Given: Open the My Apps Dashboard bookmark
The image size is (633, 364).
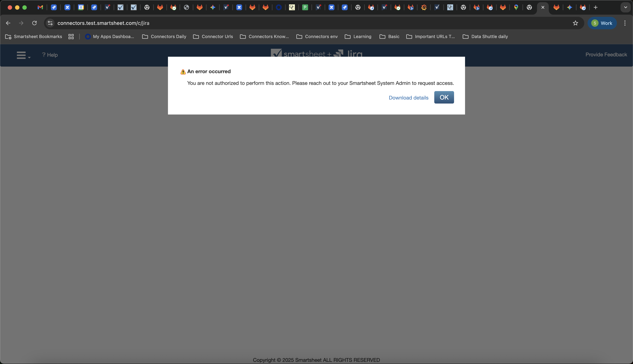Looking at the screenshot, I should click(x=110, y=37).
